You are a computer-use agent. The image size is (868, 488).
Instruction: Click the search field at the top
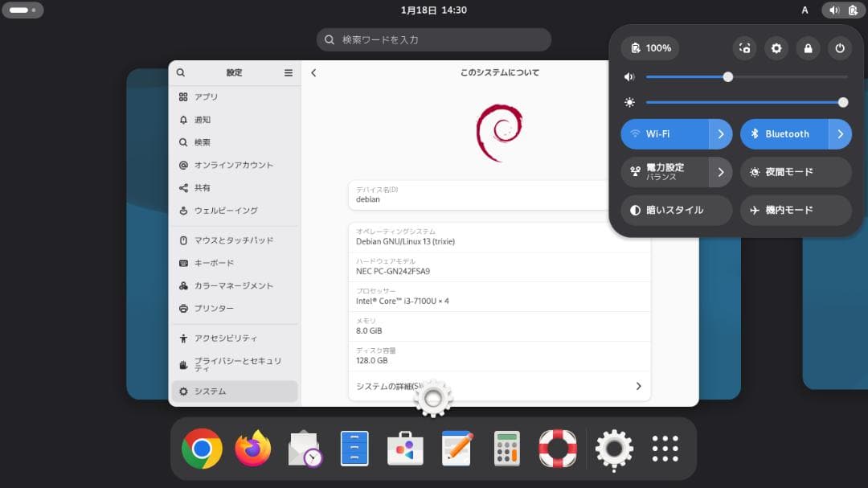(x=433, y=39)
